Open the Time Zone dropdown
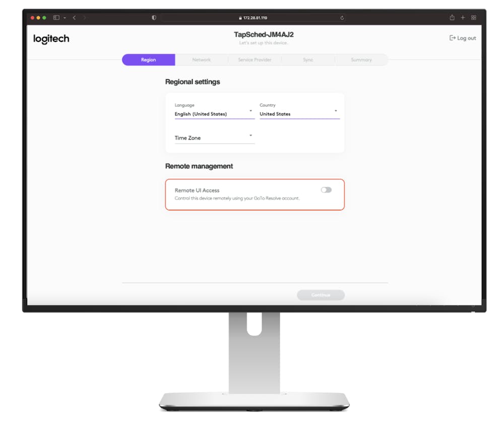Image resolution: width=504 pixels, height=423 pixels. point(250,135)
